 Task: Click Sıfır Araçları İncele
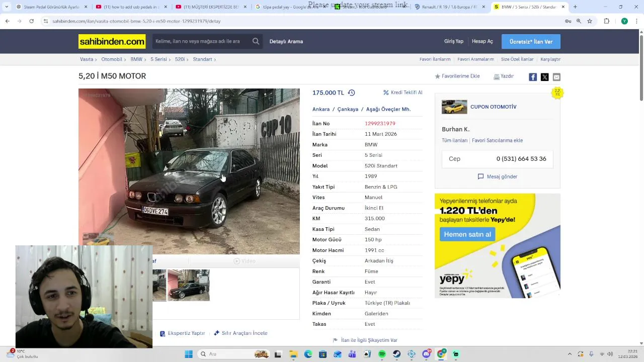(240, 333)
